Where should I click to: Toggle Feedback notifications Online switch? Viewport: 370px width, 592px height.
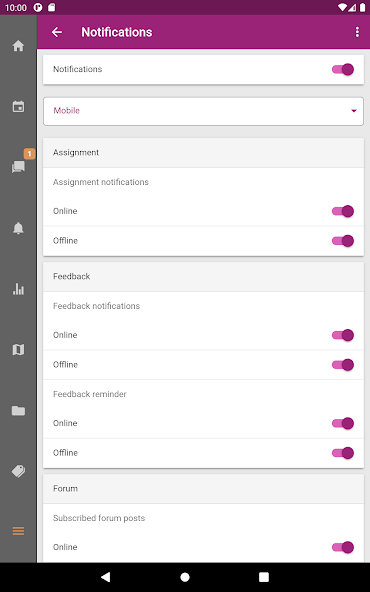tap(342, 335)
